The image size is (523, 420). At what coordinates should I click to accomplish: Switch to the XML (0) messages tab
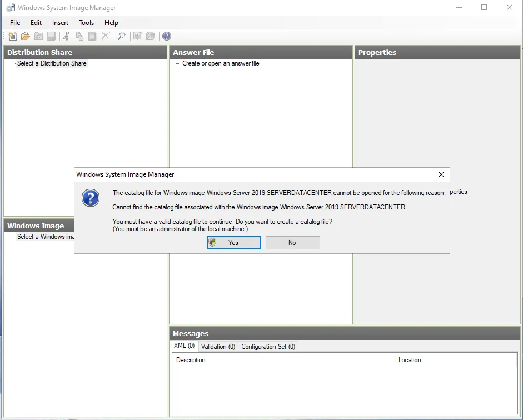184,346
